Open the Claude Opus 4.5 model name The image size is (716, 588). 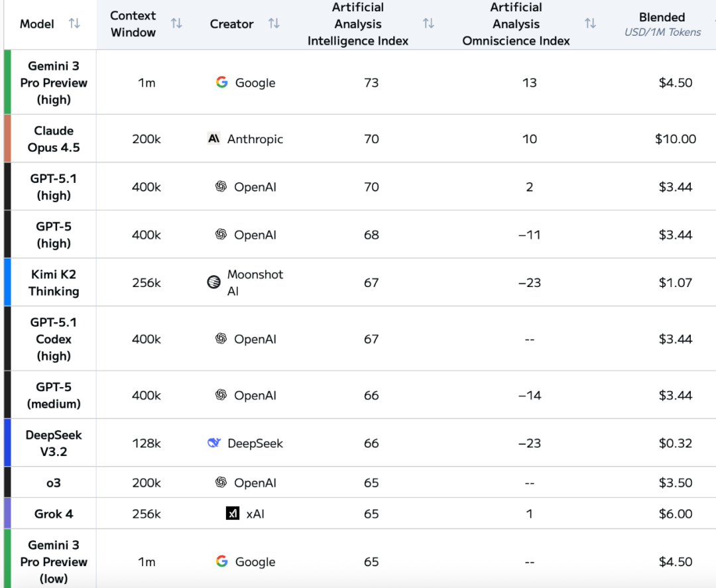coord(54,139)
